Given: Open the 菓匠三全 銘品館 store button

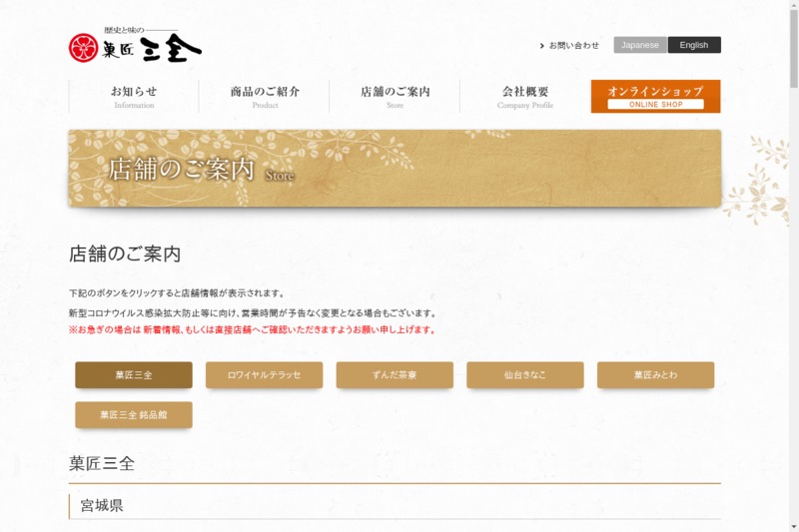Looking at the screenshot, I should pyautogui.click(x=134, y=415).
